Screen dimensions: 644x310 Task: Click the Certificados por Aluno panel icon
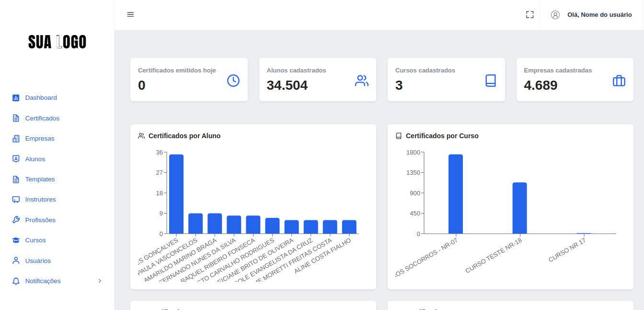[x=141, y=136]
